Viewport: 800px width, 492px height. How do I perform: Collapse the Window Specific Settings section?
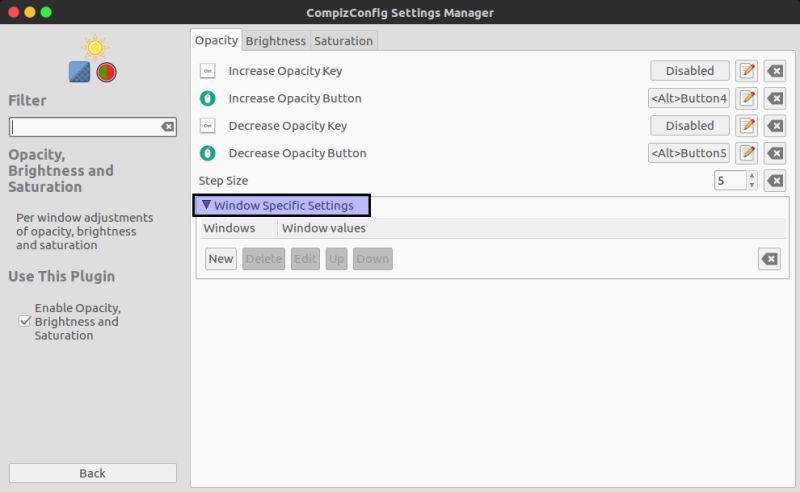pos(206,205)
